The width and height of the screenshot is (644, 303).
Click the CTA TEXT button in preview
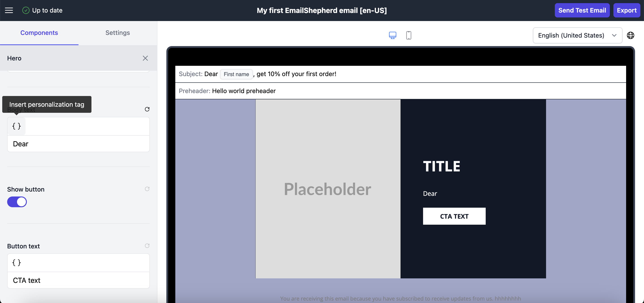(454, 216)
